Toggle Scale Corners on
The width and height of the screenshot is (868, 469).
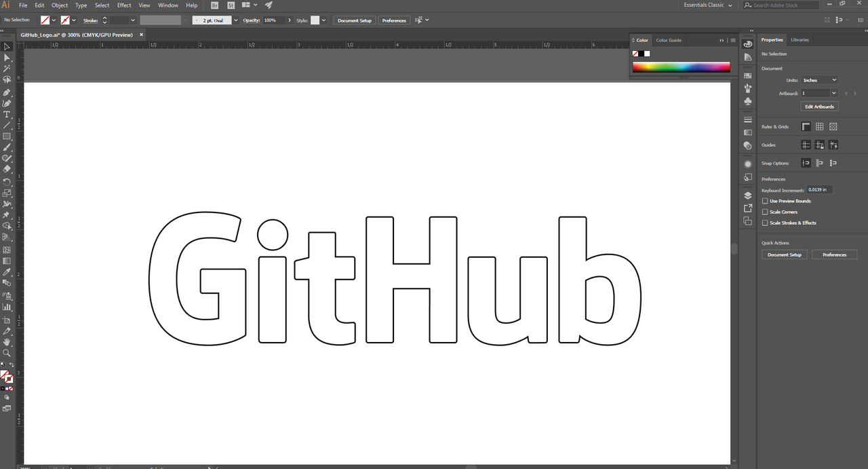[765, 212]
